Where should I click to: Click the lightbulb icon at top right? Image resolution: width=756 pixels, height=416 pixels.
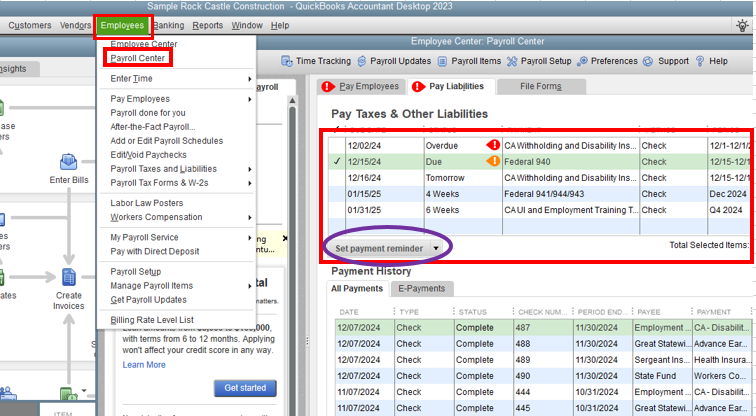tap(742, 25)
